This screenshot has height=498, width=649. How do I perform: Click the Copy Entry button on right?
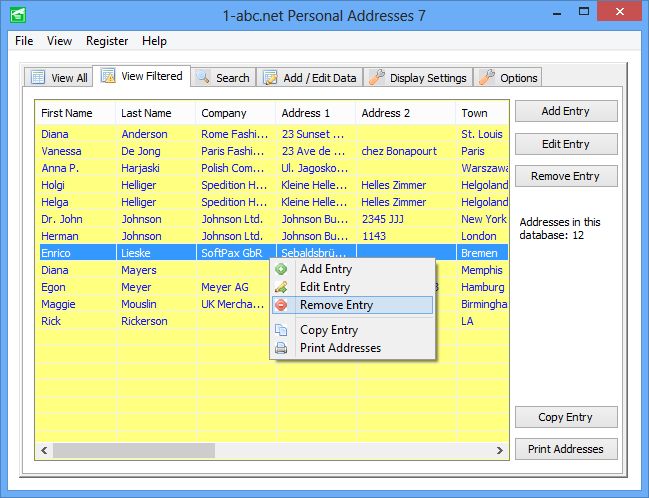[565, 417]
